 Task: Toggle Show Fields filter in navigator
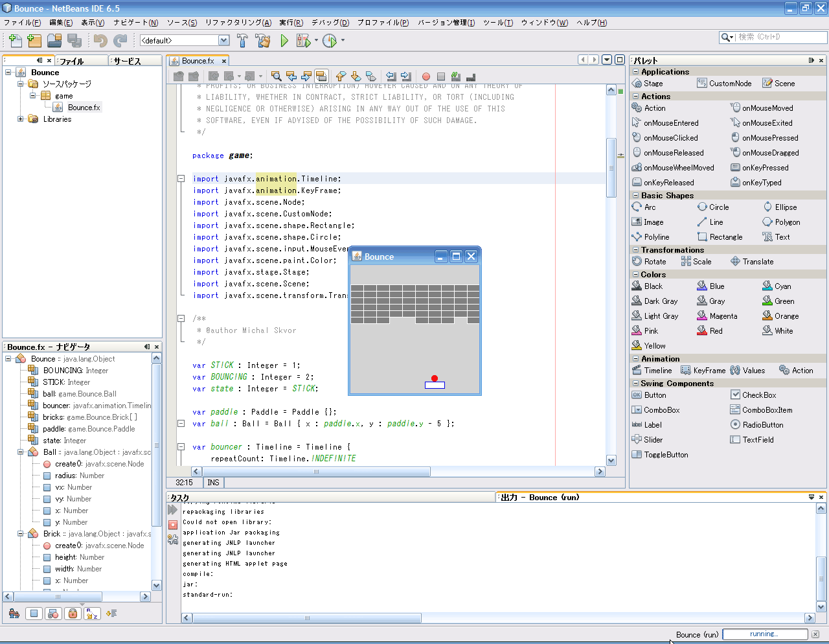[x=34, y=613]
